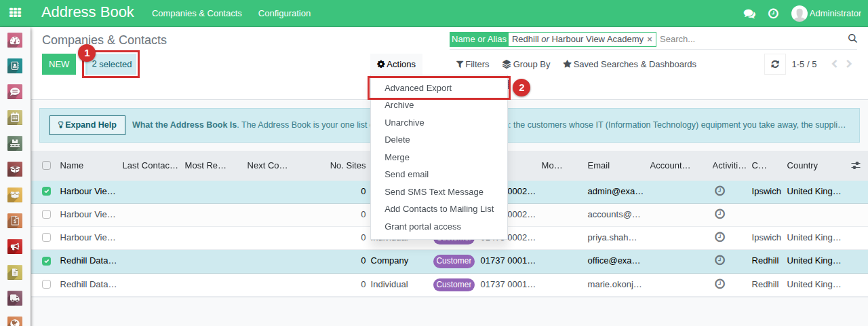This screenshot has width=868, height=326.
Task: Click the 2 selected button
Action: pyautogui.click(x=112, y=65)
